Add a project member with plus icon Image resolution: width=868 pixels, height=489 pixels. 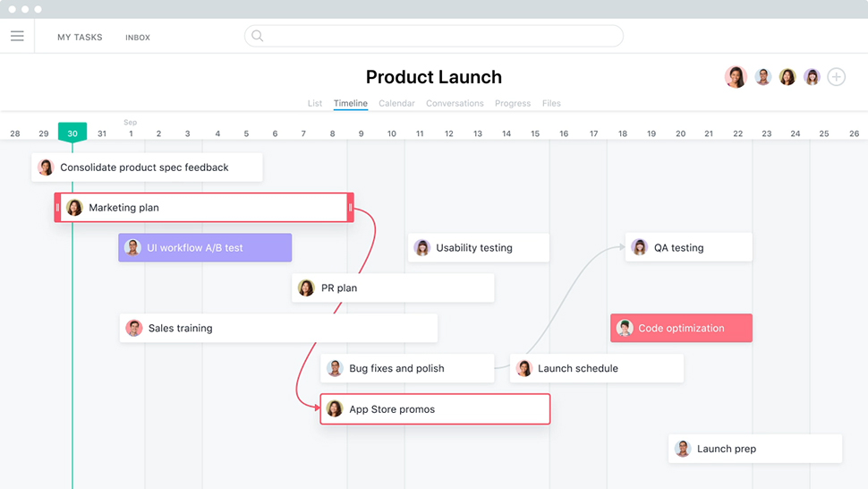[836, 77]
